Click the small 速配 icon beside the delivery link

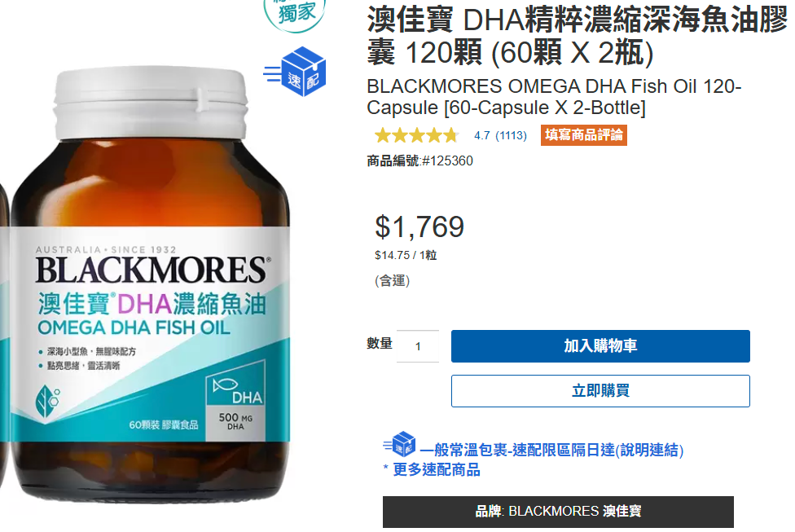[399, 444]
